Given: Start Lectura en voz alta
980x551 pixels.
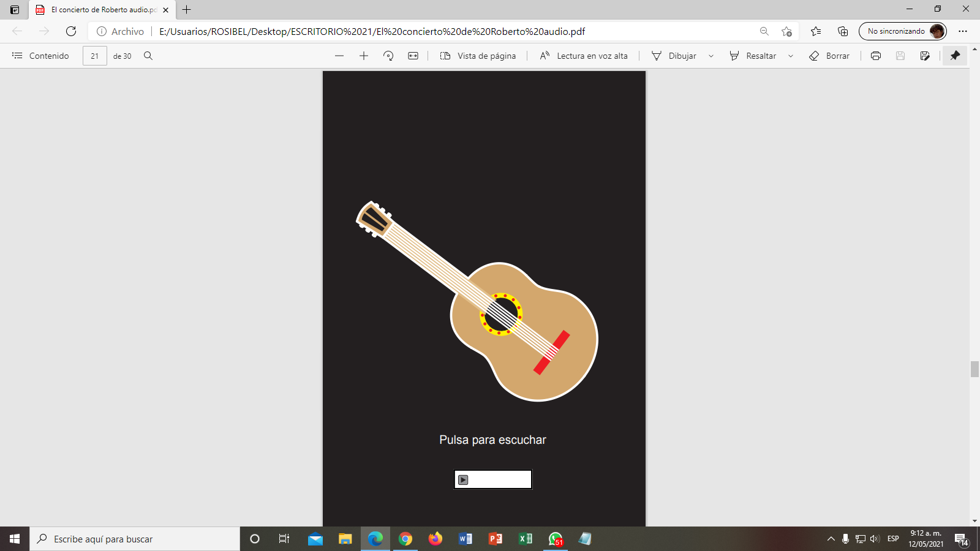Looking at the screenshot, I should [x=584, y=56].
